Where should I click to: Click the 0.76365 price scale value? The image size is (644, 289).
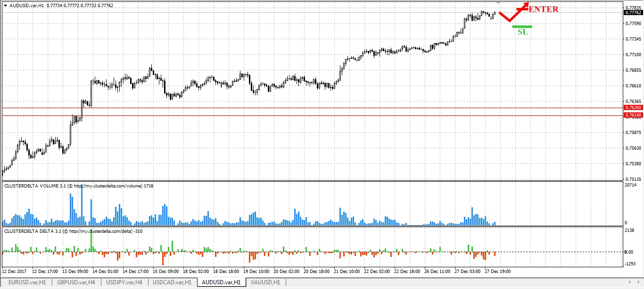633,102
